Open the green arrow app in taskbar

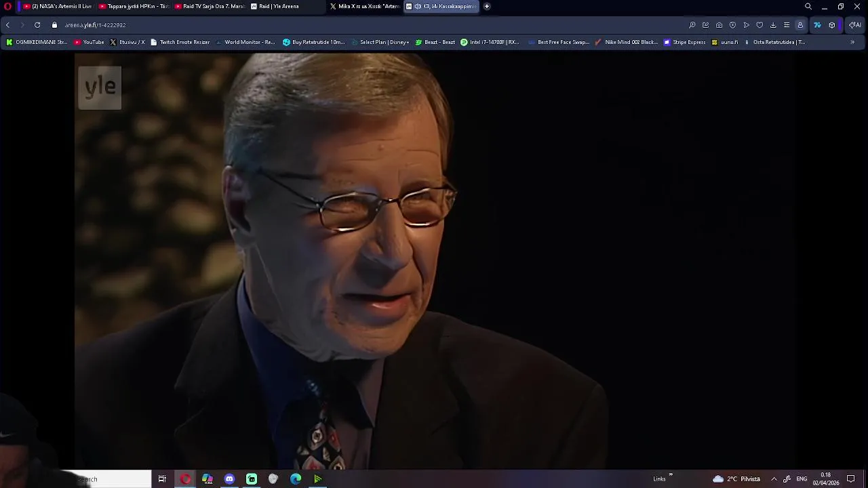coord(317,479)
